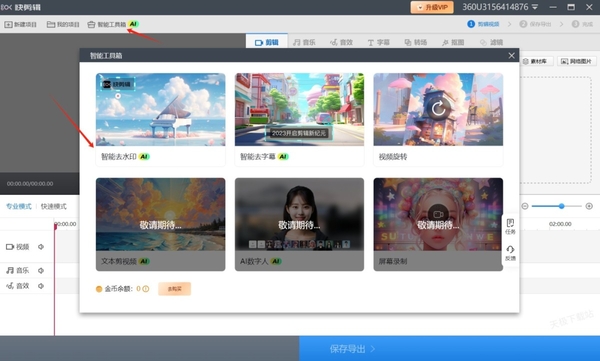The height and width of the screenshot is (361, 600).
Task: Go to step 2 保存导出 in header
Action: coord(535,24)
